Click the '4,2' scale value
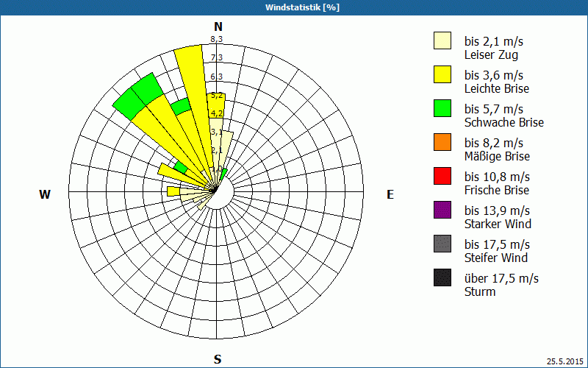Image resolution: width=588 pixels, height=368 pixels. pyautogui.click(x=217, y=113)
